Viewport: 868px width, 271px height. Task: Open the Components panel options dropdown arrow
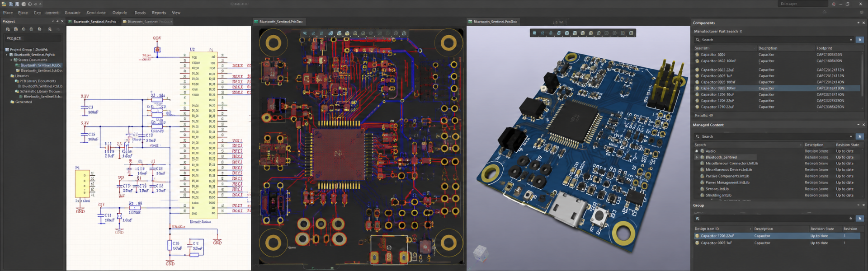[858, 23]
